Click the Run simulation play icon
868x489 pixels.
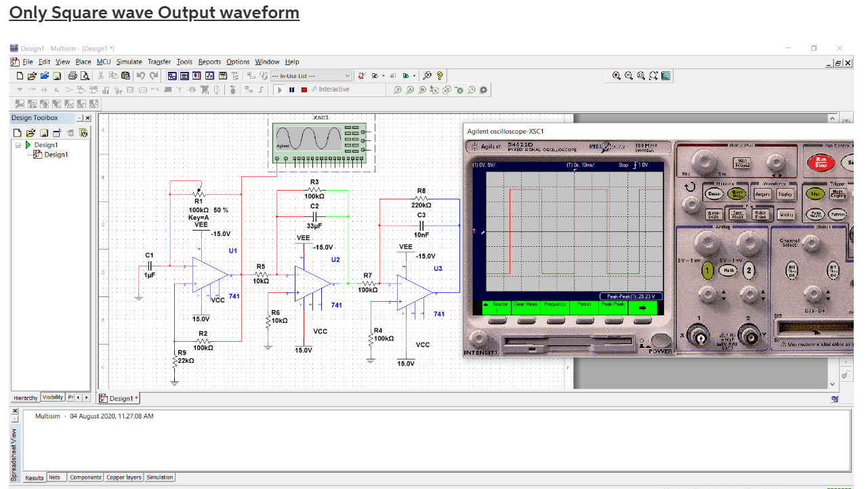click(280, 90)
